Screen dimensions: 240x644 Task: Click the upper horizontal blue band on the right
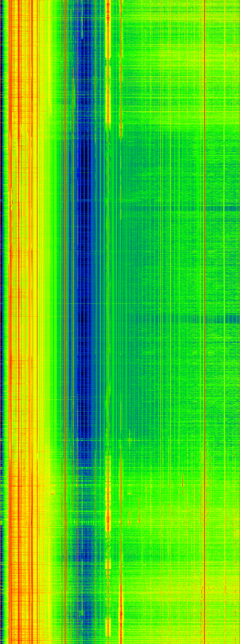point(220,208)
